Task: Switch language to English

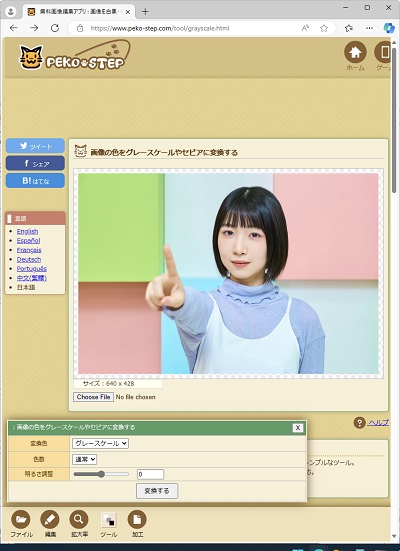Action: point(27,231)
